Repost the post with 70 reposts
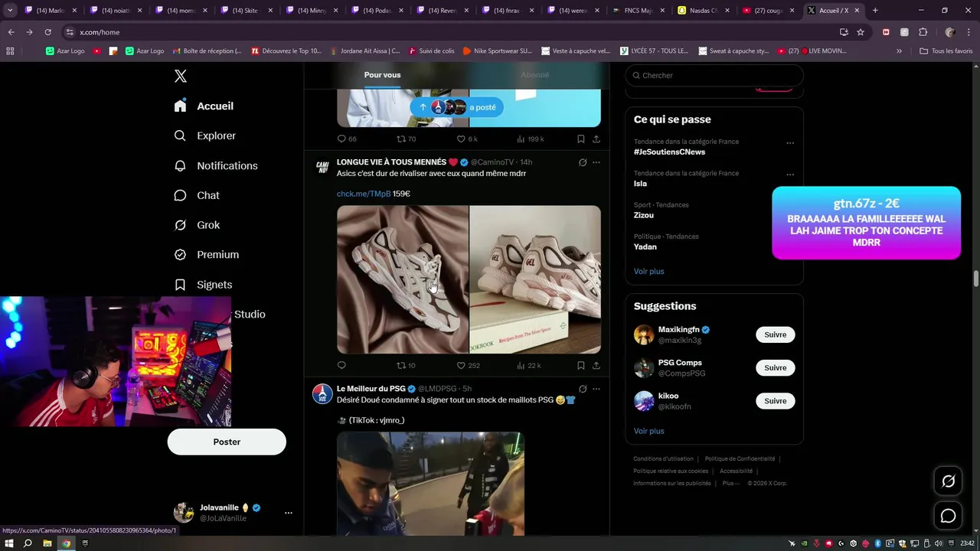Image resolution: width=980 pixels, height=551 pixels. 406,139
